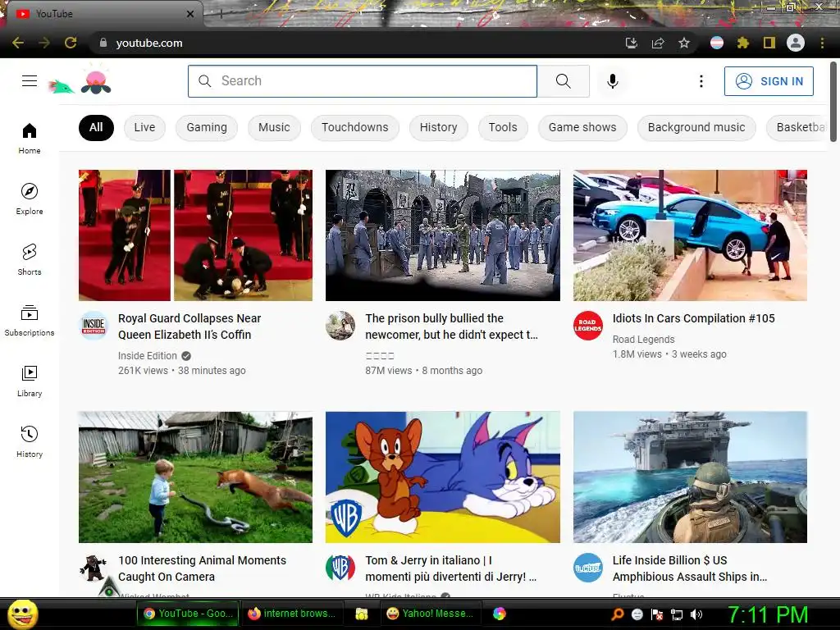
Task: Go to Home in sidebar
Action: 30,138
